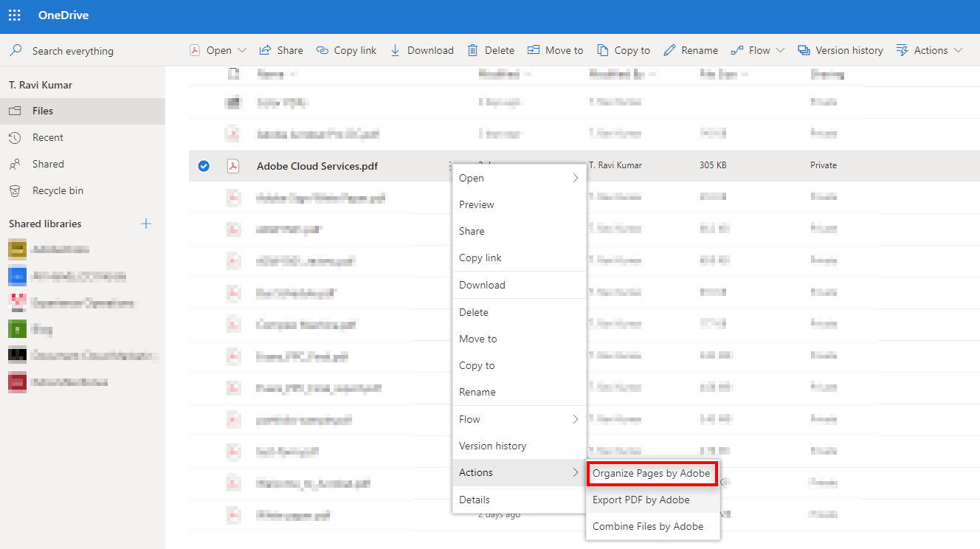Expand the Actions dropdown in the toolbar
980x549 pixels.
(x=957, y=49)
